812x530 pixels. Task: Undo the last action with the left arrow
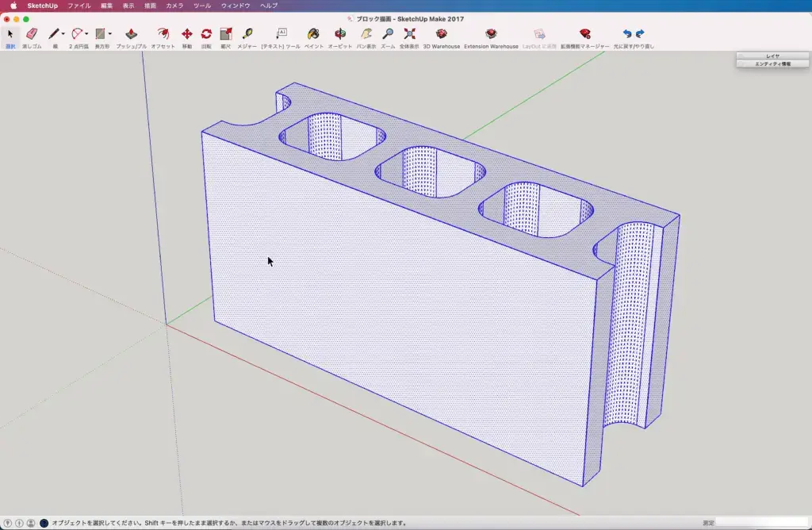[627, 34]
